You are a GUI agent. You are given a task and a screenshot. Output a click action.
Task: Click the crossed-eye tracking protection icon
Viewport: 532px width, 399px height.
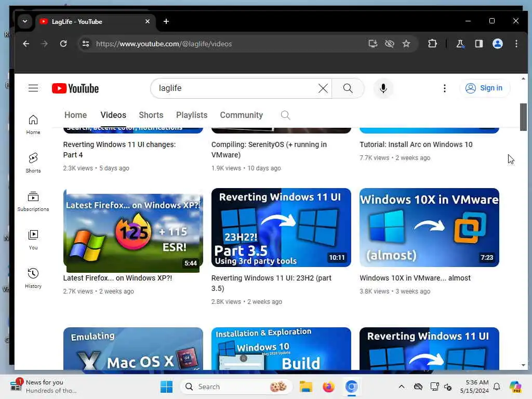[390, 44]
